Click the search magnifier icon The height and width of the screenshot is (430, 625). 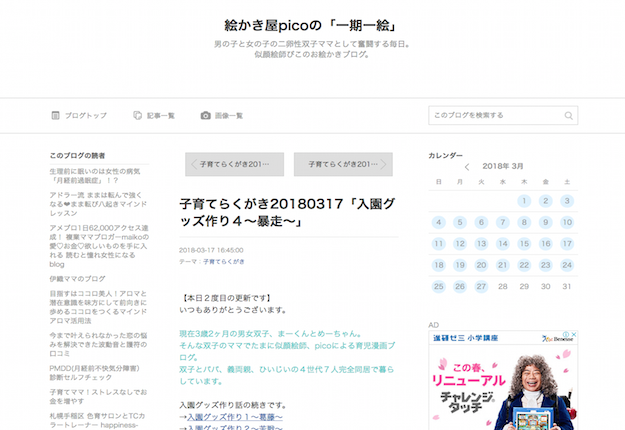(x=568, y=116)
